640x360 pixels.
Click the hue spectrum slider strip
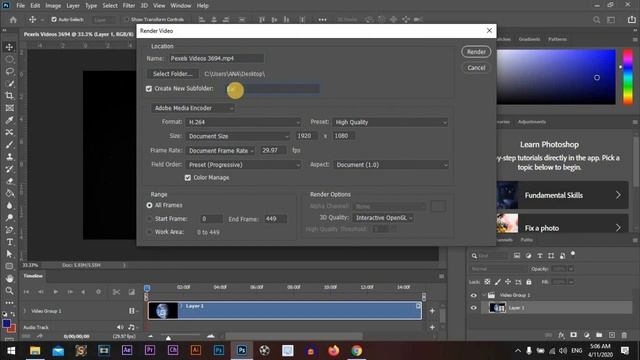tap(628, 77)
